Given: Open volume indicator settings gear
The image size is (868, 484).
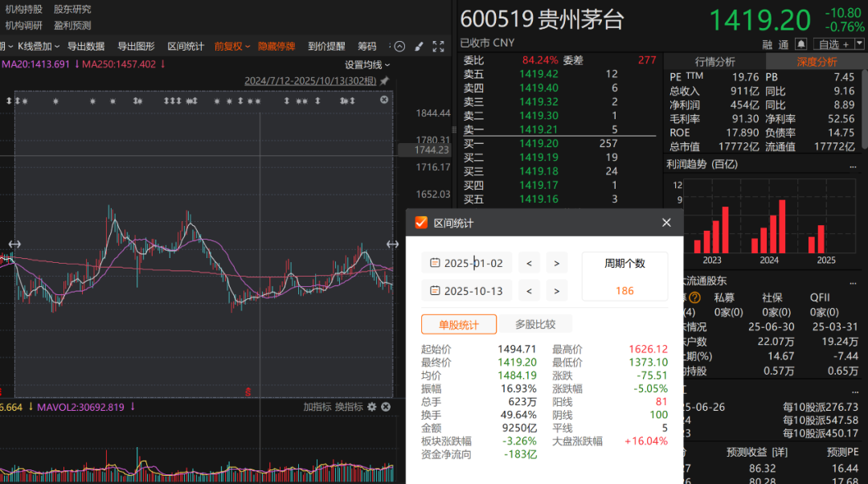Looking at the screenshot, I should click(x=371, y=407).
